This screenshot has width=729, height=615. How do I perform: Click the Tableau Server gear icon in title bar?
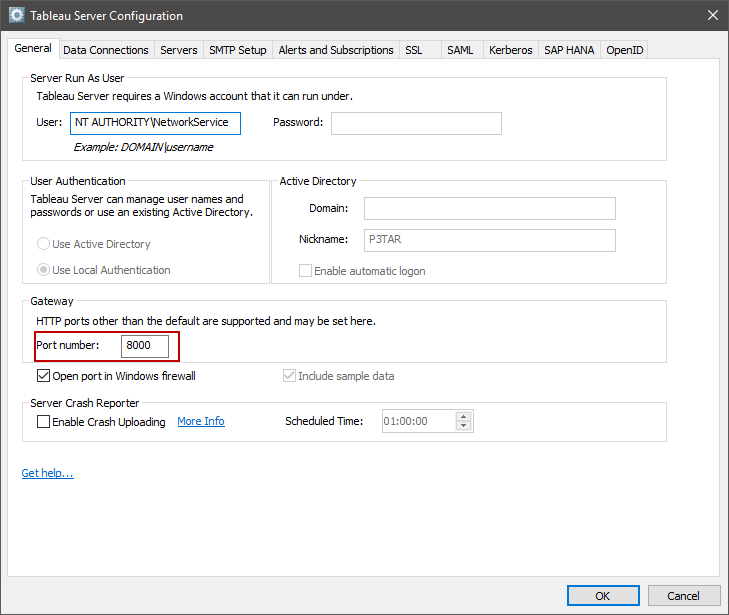pyautogui.click(x=17, y=15)
